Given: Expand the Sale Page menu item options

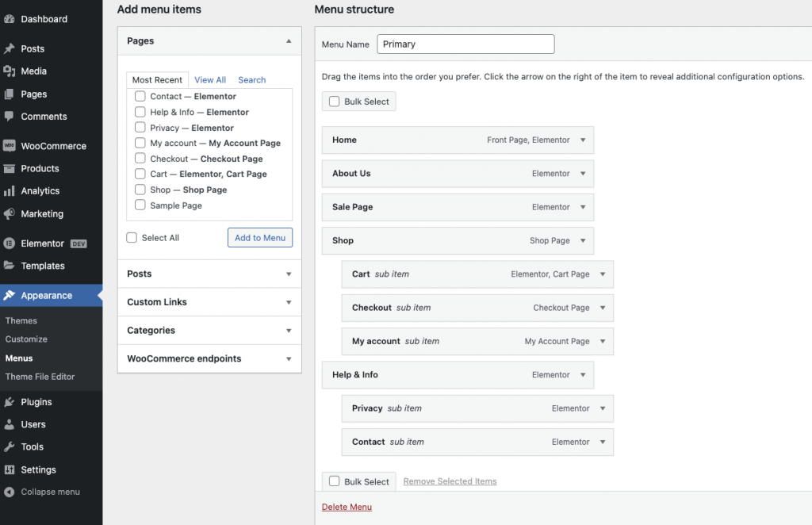Looking at the screenshot, I should coord(583,207).
